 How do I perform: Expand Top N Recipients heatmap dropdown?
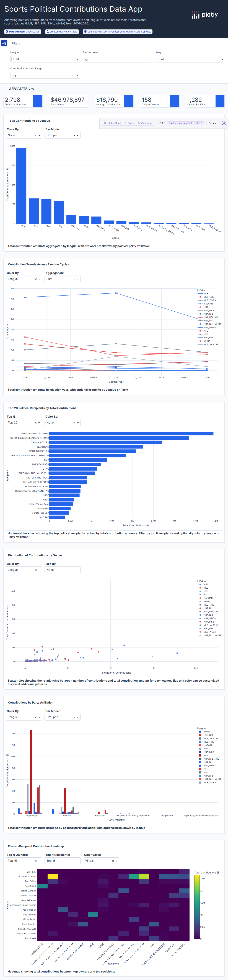[78, 861]
